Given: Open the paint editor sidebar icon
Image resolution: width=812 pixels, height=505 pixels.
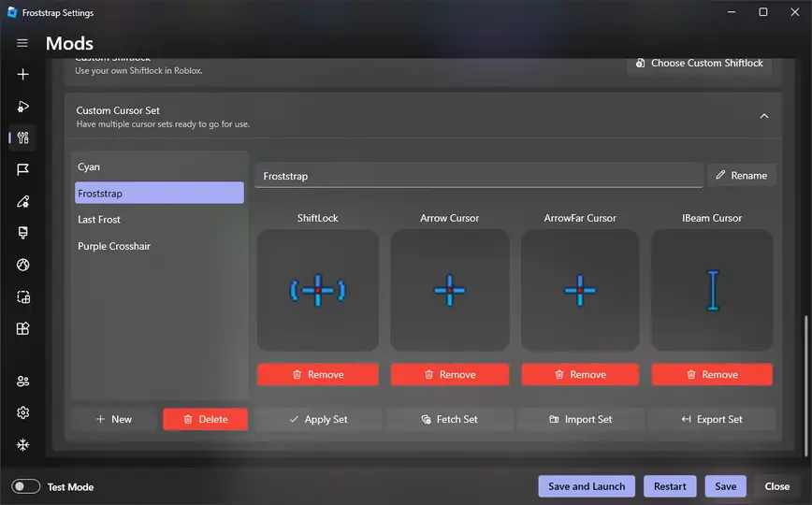Looking at the screenshot, I should tap(22, 201).
